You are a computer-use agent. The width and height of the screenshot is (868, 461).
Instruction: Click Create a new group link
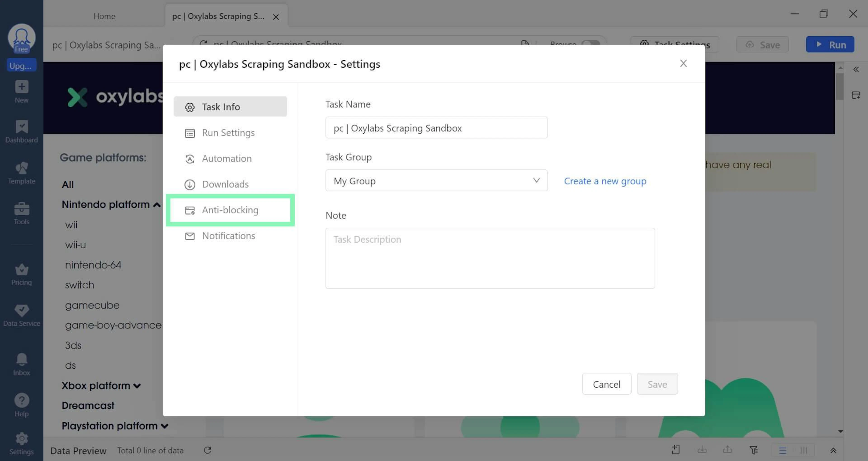(605, 181)
